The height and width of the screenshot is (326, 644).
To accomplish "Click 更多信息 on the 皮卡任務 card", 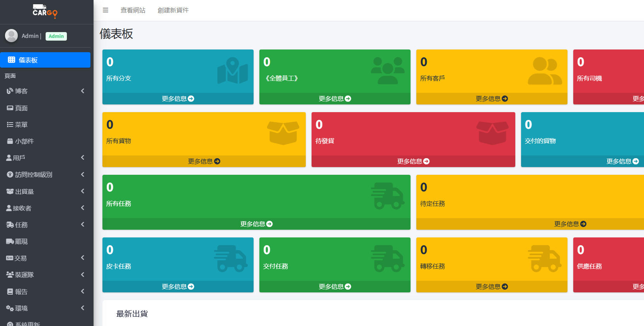I will click(178, 287).
